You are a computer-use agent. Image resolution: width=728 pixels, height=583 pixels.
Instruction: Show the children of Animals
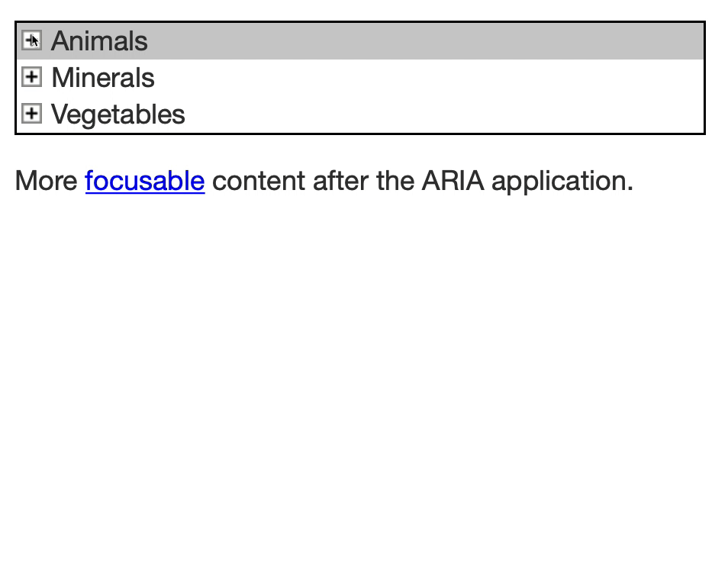[x=31, y=40]
